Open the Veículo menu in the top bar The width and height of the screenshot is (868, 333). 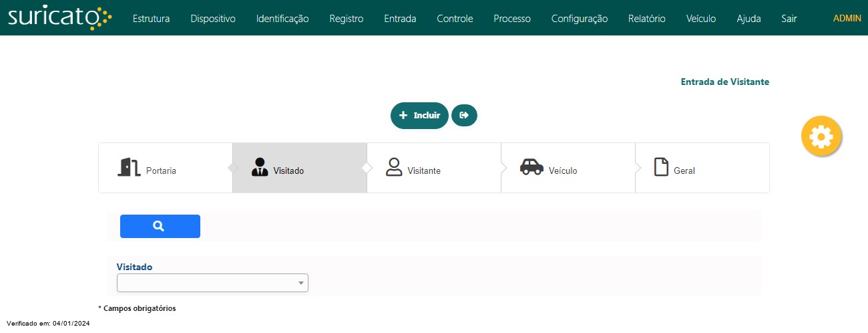click(701, 19)
